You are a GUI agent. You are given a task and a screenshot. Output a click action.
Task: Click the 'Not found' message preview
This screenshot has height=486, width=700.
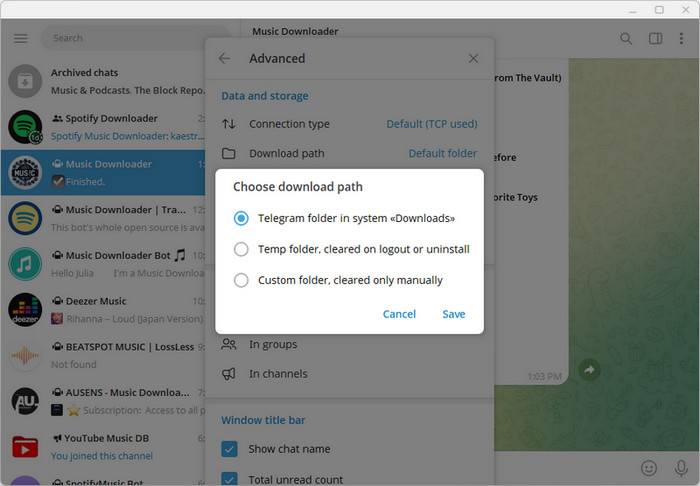(74, 365)
